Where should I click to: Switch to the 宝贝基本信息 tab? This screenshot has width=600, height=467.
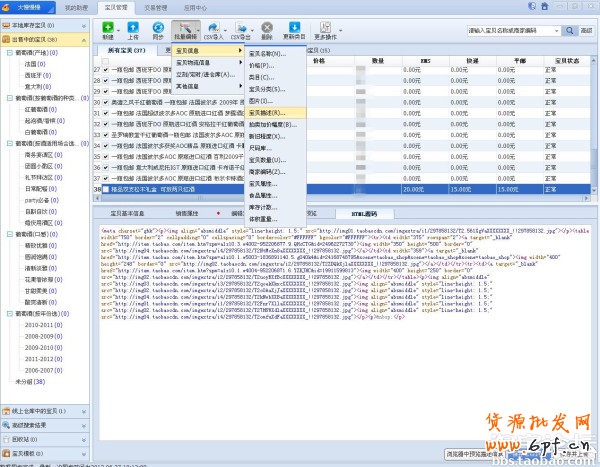click(127, 214)
